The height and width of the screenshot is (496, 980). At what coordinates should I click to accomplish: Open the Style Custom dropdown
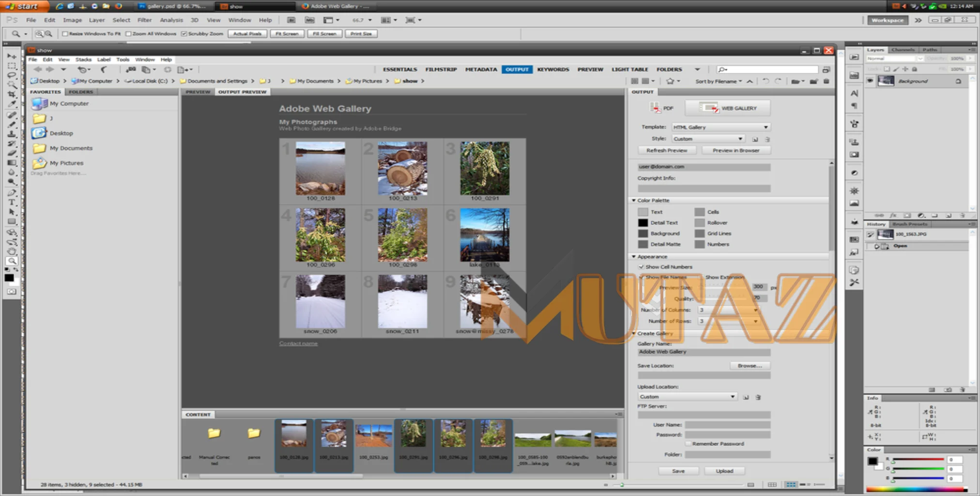(x=708, y=139)
